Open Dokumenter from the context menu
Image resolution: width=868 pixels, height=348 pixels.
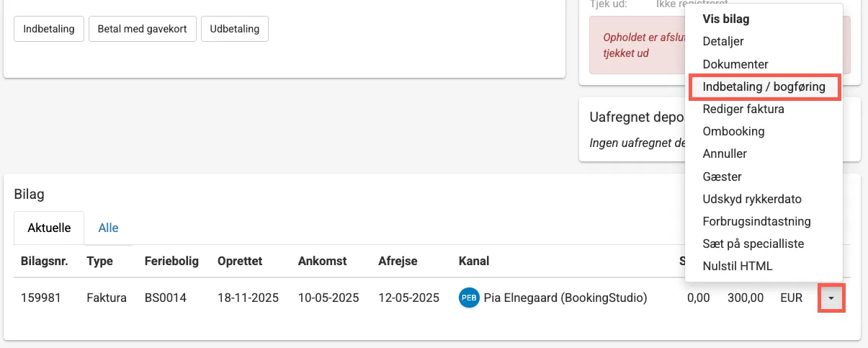pos(735,64)
